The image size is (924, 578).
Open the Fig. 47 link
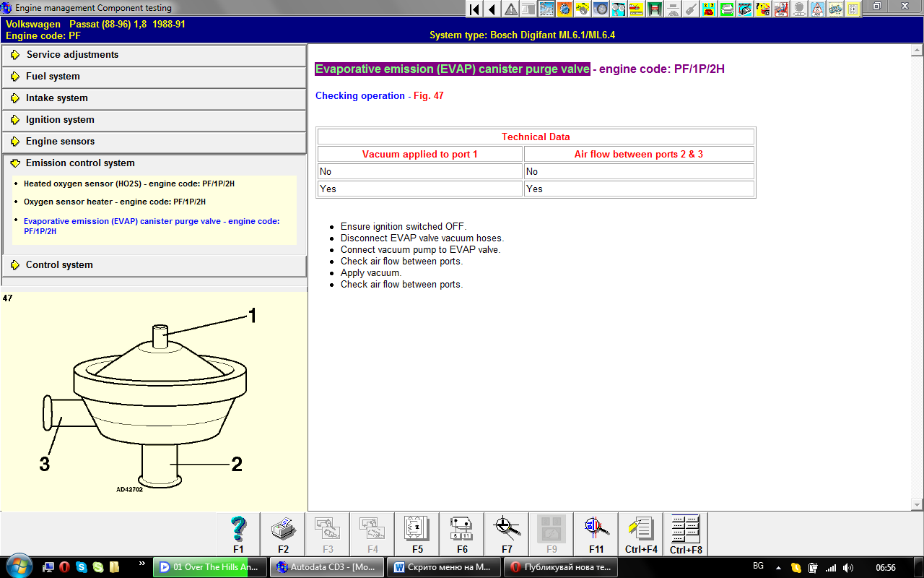[x=428, y=96]
